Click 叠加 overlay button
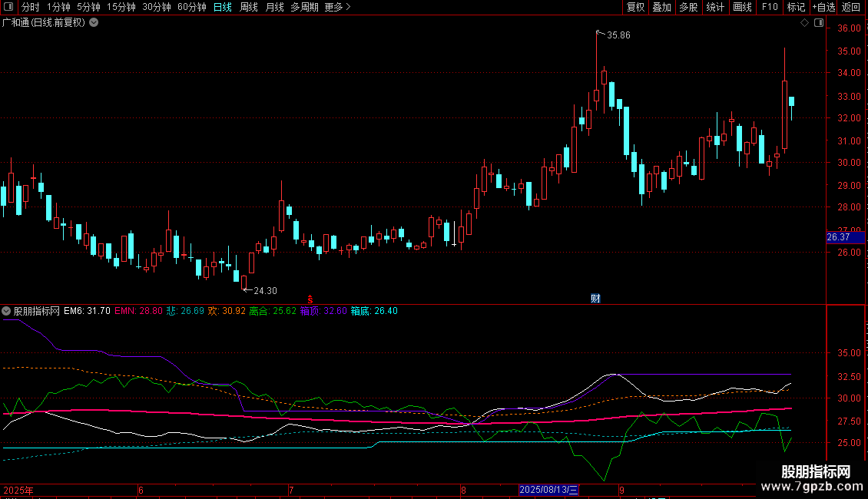868x499 pixels. pos(661,7)
